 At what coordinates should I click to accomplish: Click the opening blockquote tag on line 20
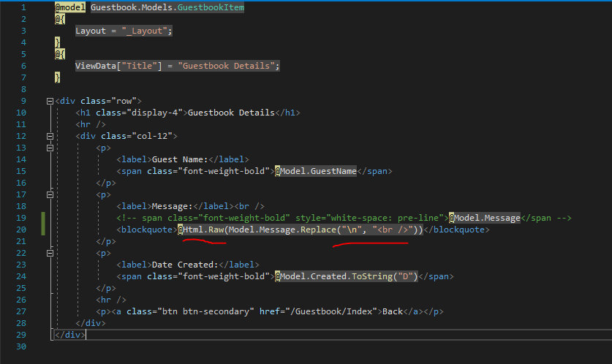(147, 230)
